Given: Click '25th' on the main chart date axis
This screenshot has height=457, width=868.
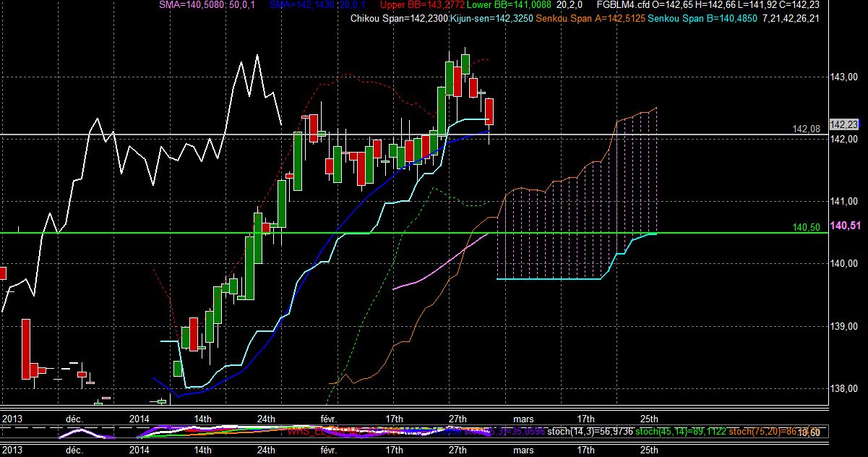Looking at the screenshot, I should [649, 418].
